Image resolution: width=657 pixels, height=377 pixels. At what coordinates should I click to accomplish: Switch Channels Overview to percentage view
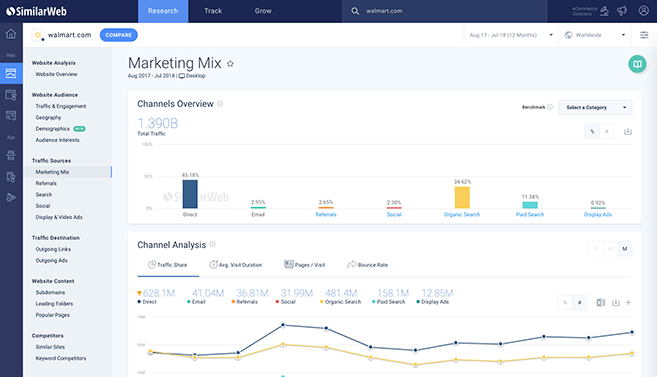coord(592,132)
